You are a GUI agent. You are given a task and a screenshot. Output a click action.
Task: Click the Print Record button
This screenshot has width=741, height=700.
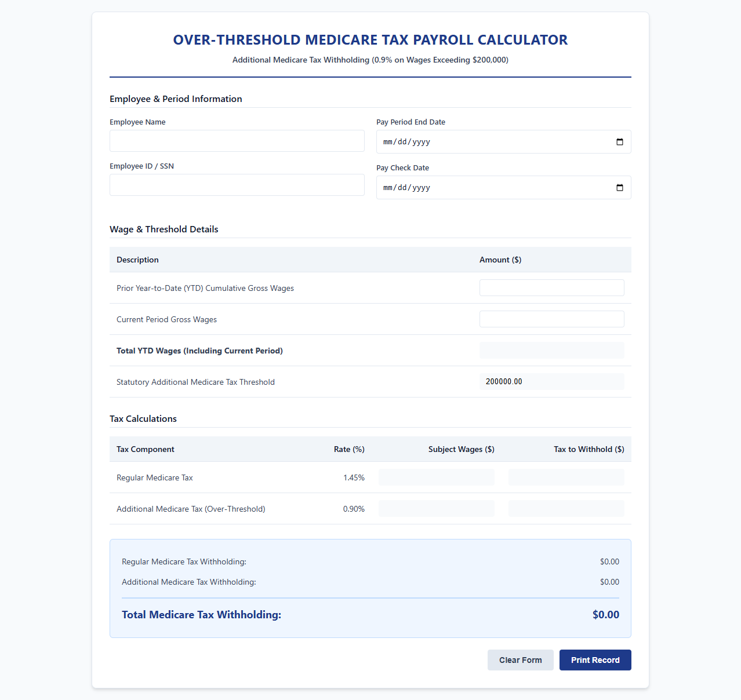pos(595,660)
